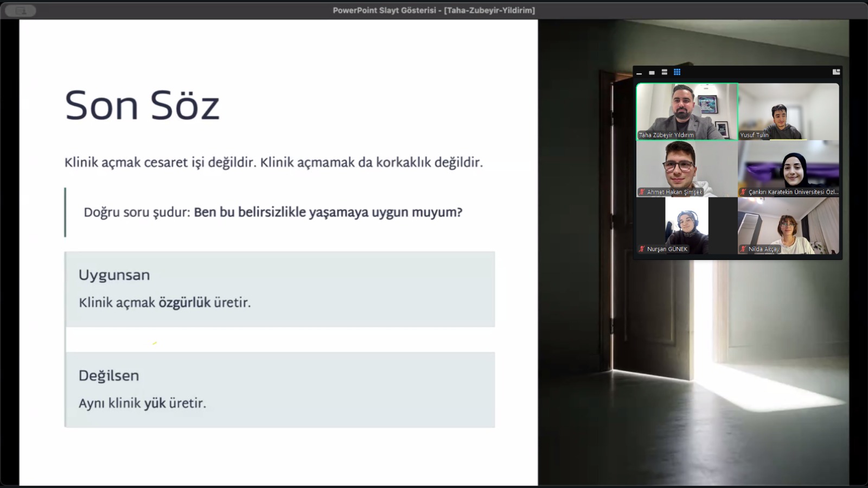The image size is (868, 488).
Task: Click the 'Doğru soru şudur' quote block
Action: tap(273, 212)
